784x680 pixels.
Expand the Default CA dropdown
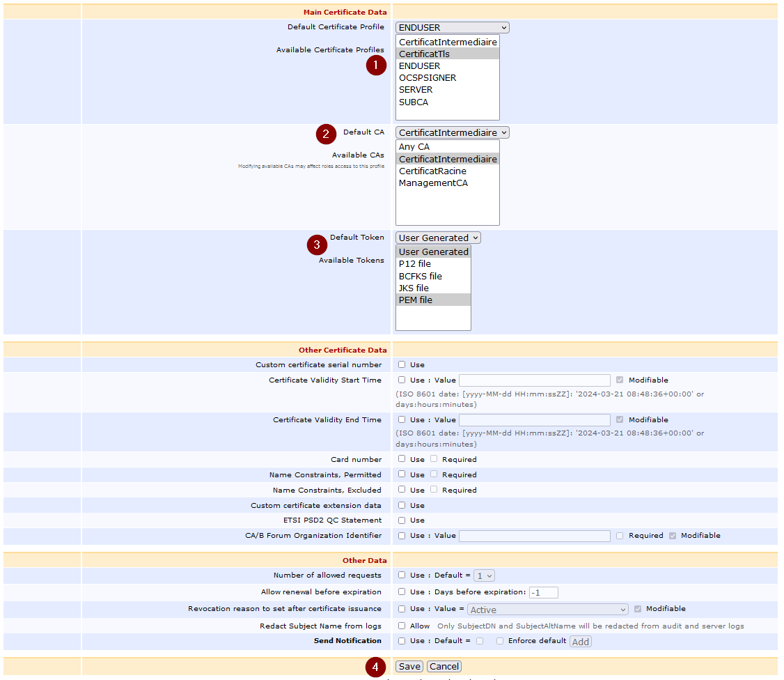452,132
